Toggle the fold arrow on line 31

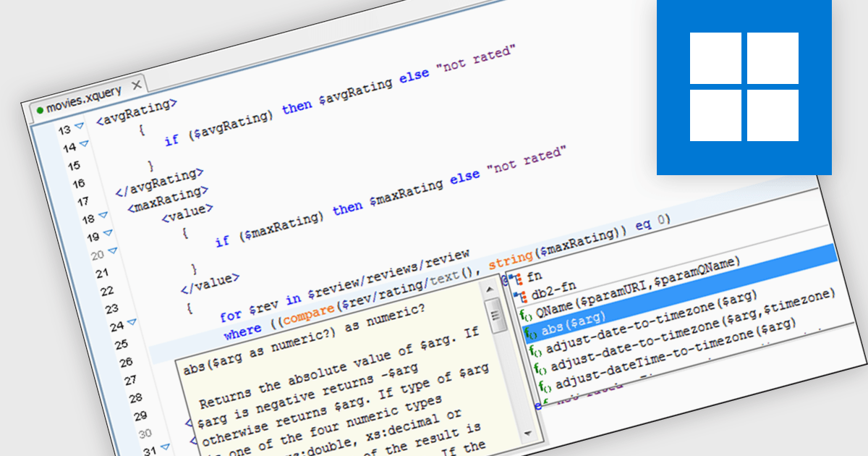[x=165, y=448]
